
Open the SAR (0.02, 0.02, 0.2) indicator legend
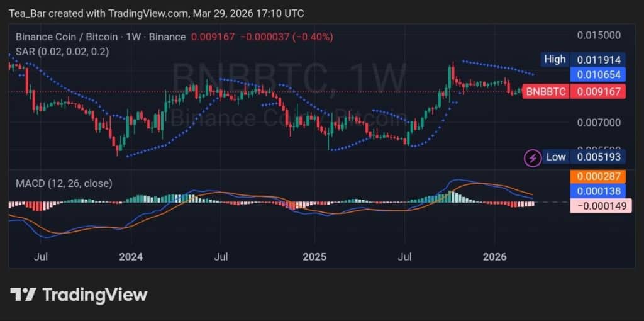click(x=62, y=52)
